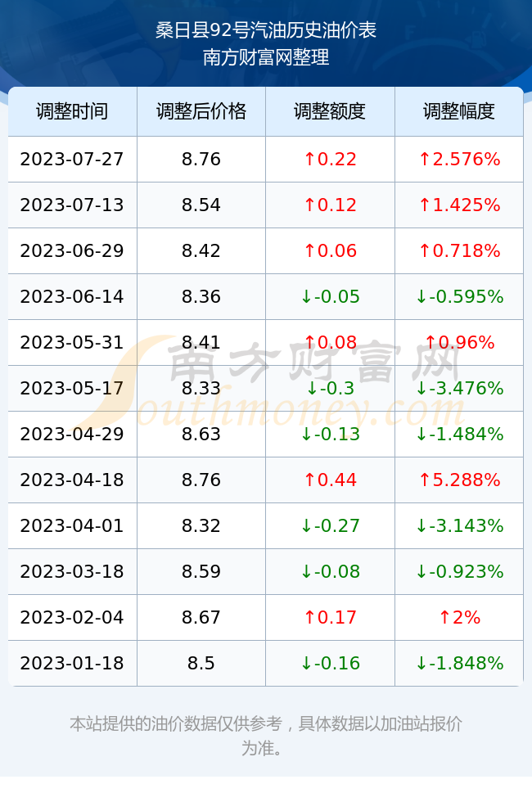532x802 pixels.
Task: Click the 调整后价格 column header
Action: [x=201, y=111]
